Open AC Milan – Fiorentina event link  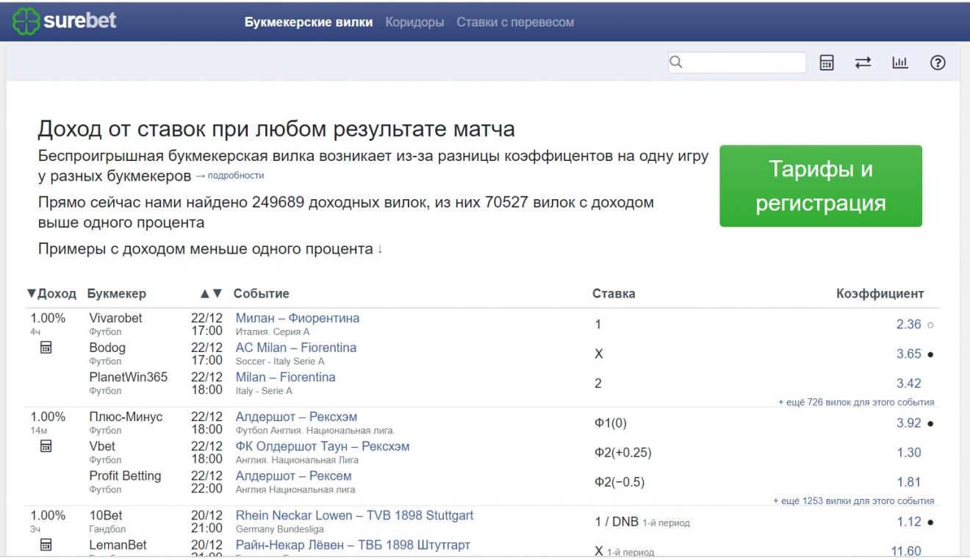[x=296, y=348]
